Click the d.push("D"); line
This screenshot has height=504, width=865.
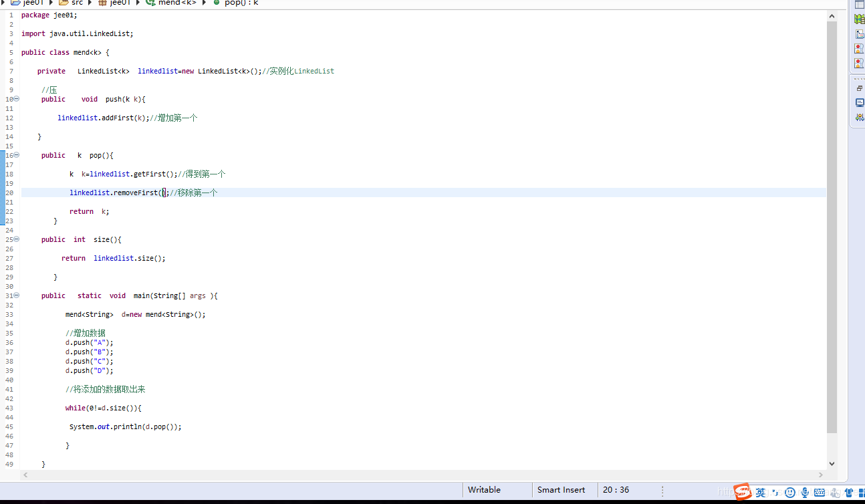coord(90,370)
